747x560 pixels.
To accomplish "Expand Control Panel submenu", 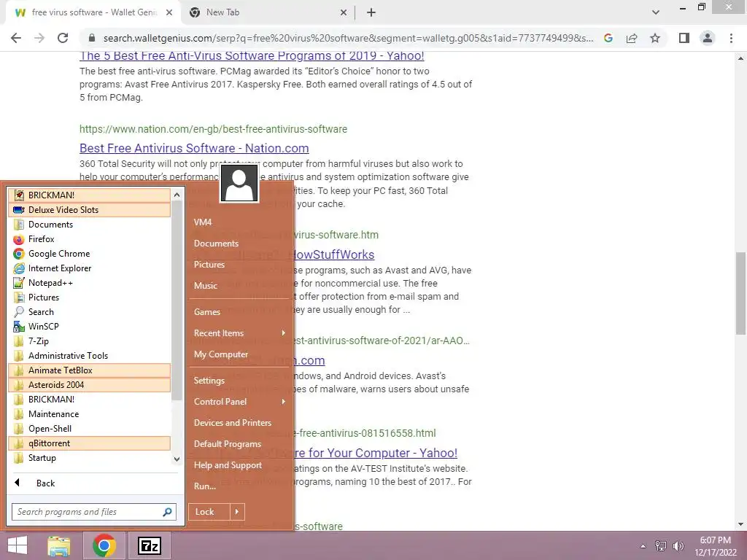I will click(239, 402).
